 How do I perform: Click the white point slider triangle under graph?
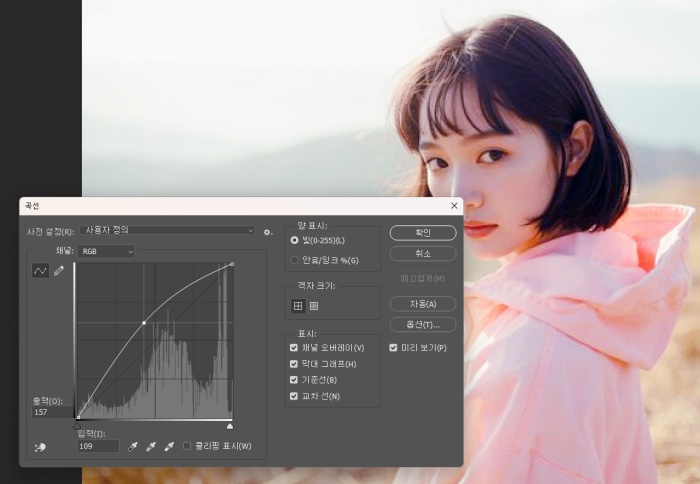pos(230,426)
